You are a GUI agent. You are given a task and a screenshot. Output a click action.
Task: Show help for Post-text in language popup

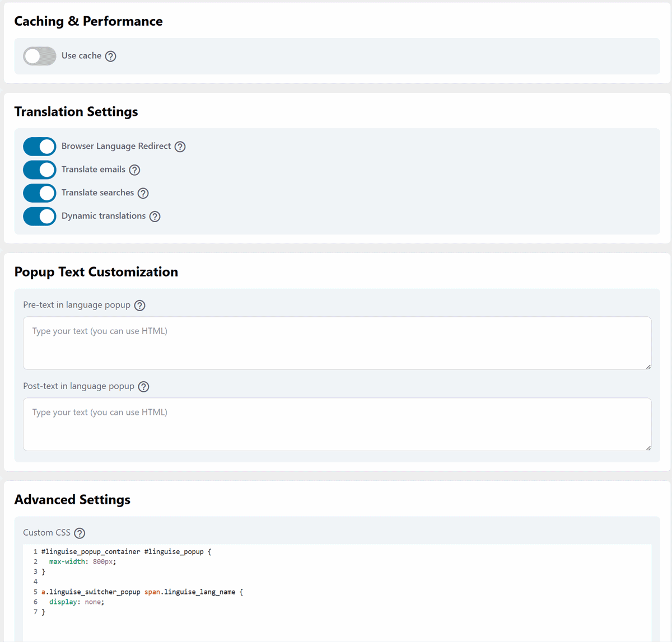click(144, 386)
